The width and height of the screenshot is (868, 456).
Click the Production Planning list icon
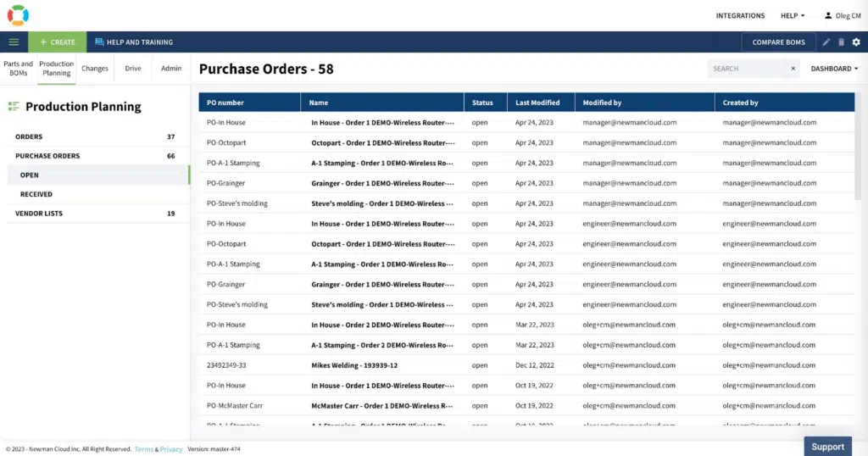[14, 106]
